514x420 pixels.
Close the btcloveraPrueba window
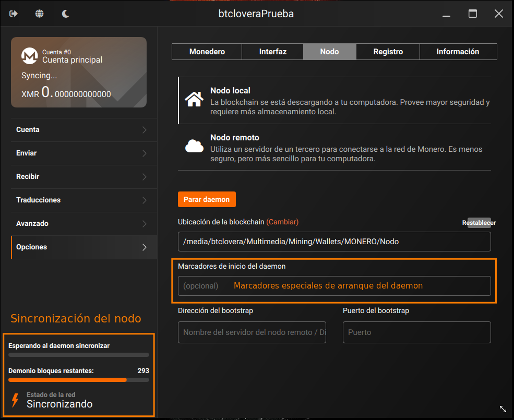pos(498,14)
